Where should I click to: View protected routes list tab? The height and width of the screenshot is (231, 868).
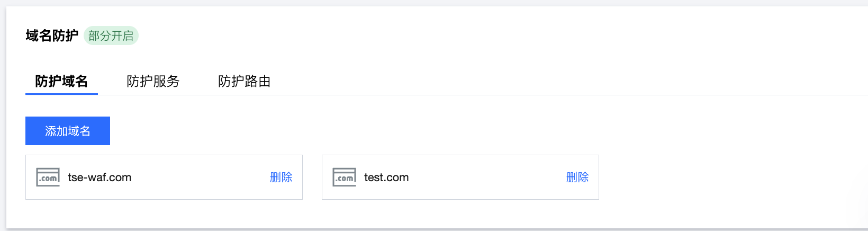point(245,81)
